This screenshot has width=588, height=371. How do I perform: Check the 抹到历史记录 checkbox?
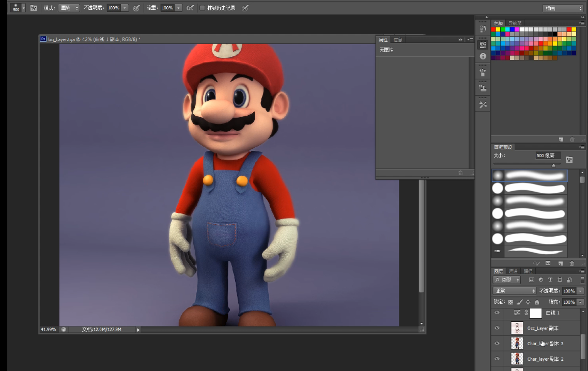pos(202,8)
